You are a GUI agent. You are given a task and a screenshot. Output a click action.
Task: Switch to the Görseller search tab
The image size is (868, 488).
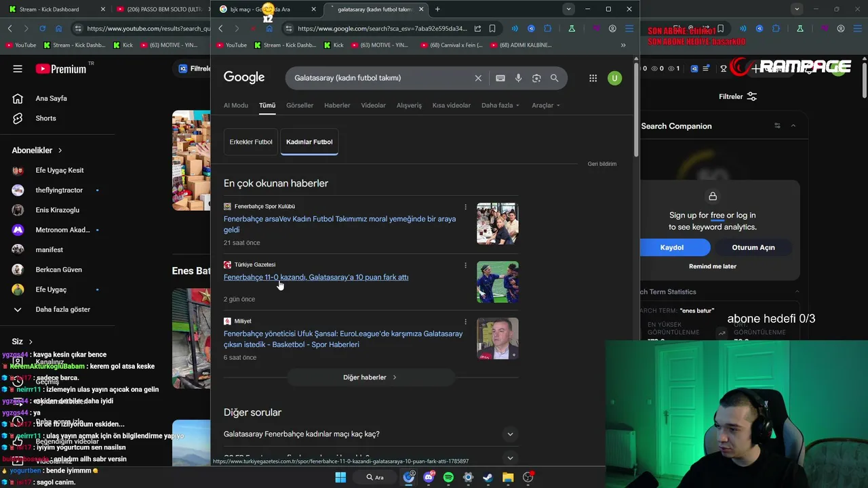pos(300,105)
